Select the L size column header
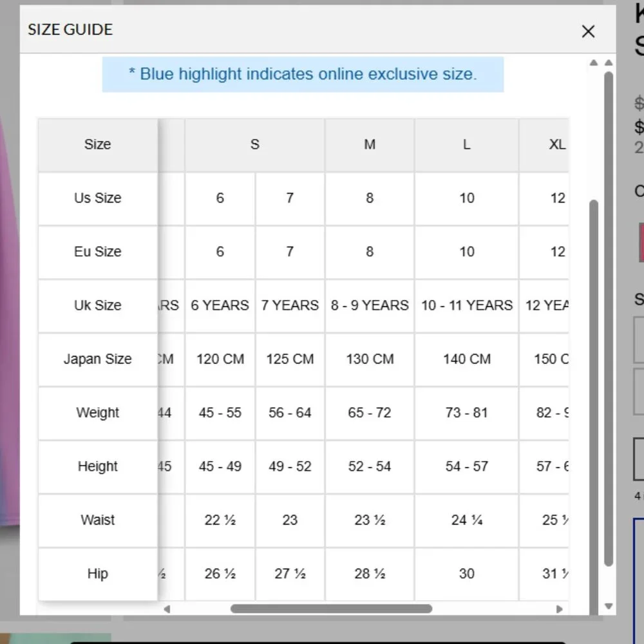Viewport: 644px width, 644px height. pos(466,144)
